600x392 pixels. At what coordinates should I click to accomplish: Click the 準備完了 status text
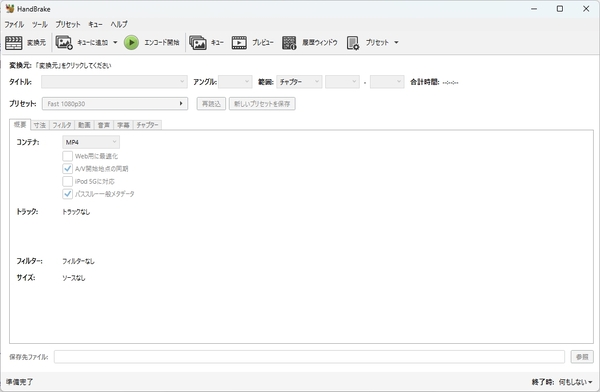click(x=20, y=382)
